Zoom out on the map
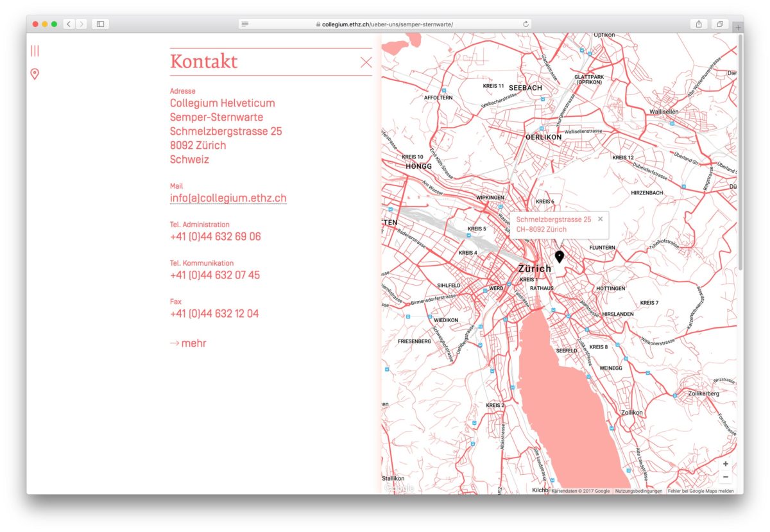 pyautogui.click(x=725, y=477)
